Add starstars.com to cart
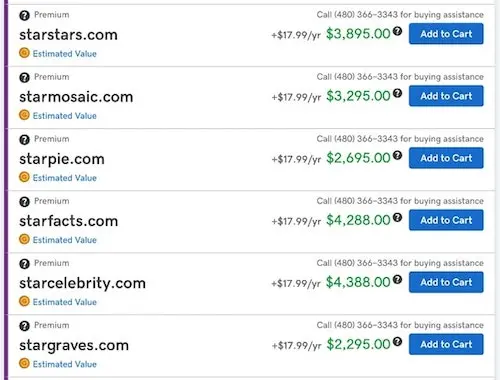Viewport: 500px width, 380px height. (x=446, y=34)
